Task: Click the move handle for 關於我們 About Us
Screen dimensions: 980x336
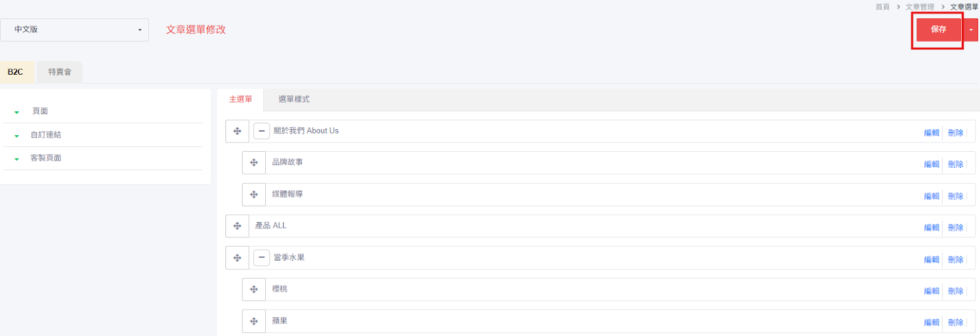Action: 237,131
